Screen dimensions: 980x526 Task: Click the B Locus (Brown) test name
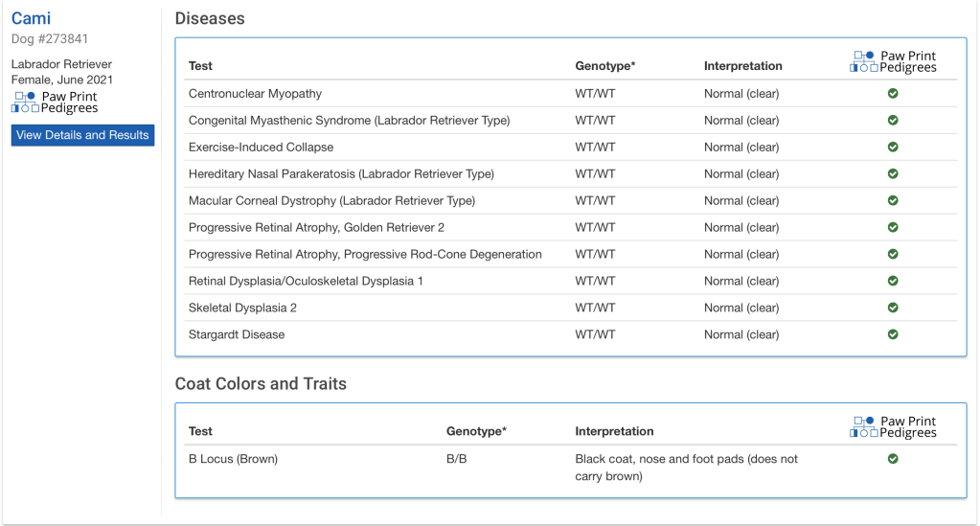click(x=233, y=459)
